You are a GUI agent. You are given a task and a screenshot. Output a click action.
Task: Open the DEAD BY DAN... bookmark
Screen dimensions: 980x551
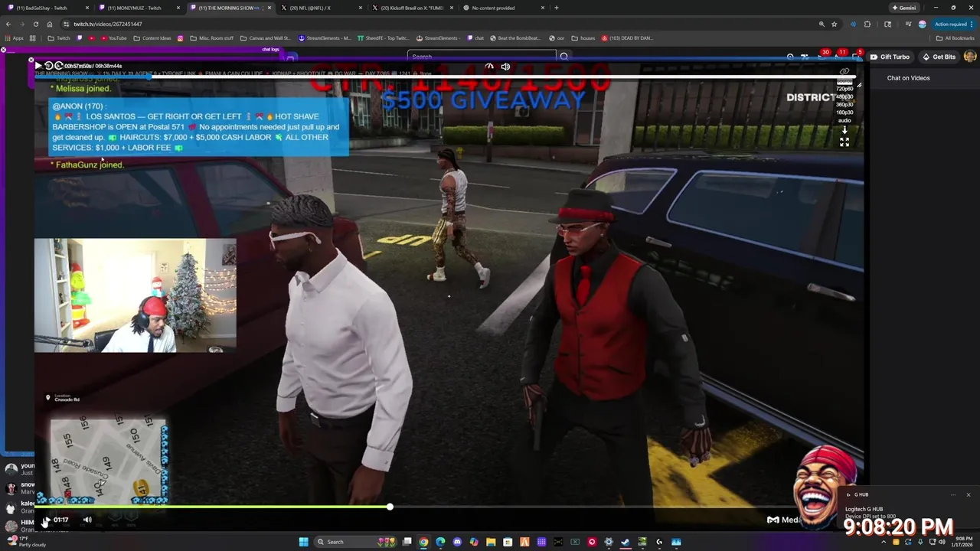click(627, 38)
